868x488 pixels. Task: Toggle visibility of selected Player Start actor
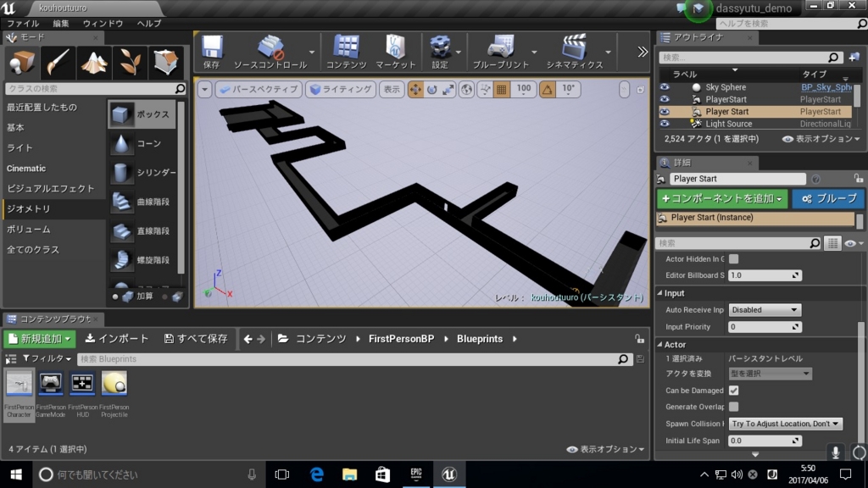(x=665, y=112)
